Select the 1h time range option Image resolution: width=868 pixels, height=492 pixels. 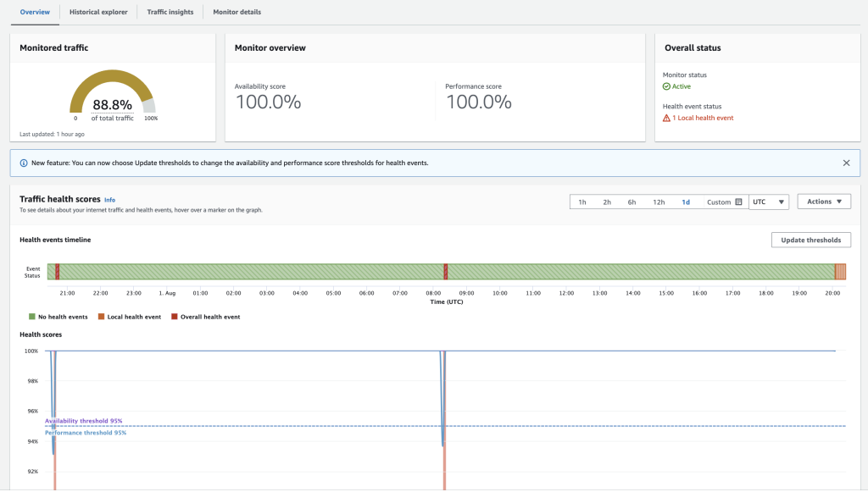(x=581, y=202)
